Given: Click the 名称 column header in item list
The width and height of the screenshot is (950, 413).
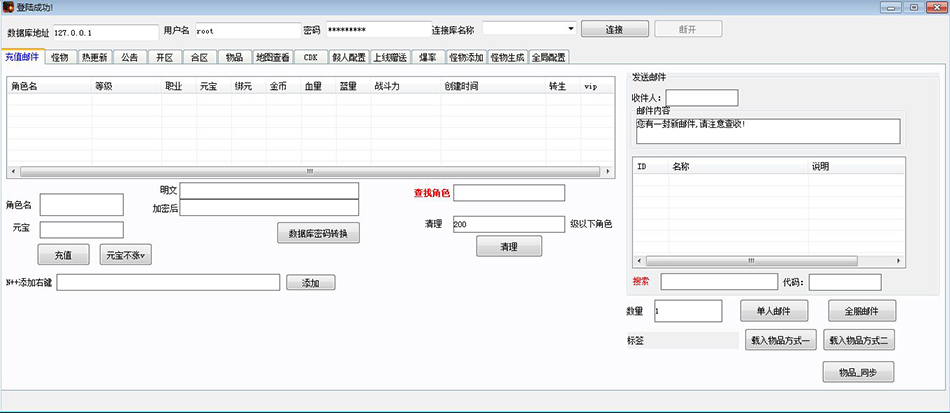Looking at the screenshot, I should point(739,167).
